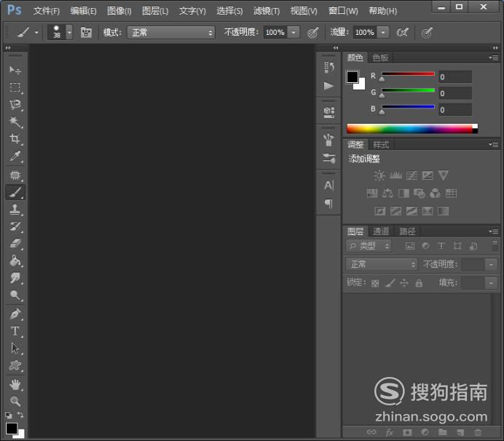Select the Hand tool
The width and height of the screenshot is (504, 441).
point(15,384)
